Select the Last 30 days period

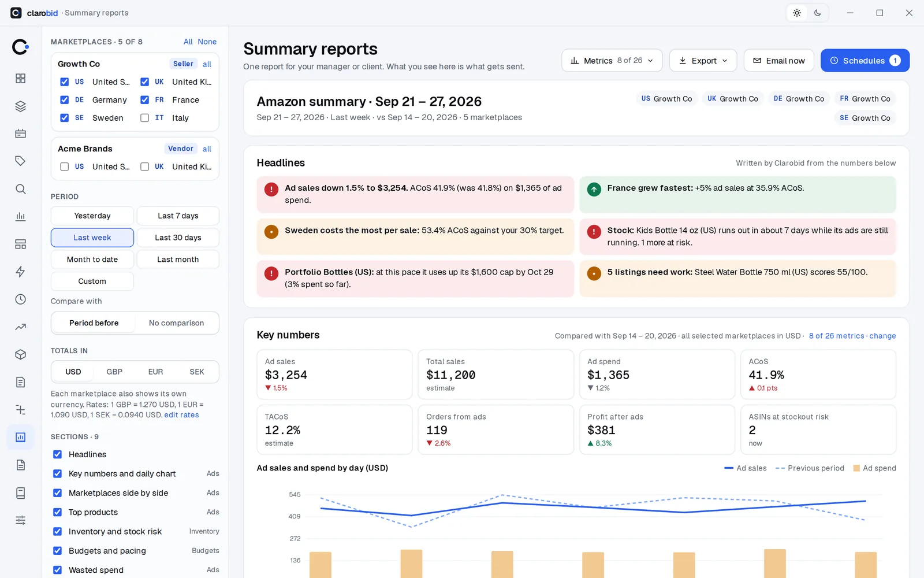pos(178,238)
